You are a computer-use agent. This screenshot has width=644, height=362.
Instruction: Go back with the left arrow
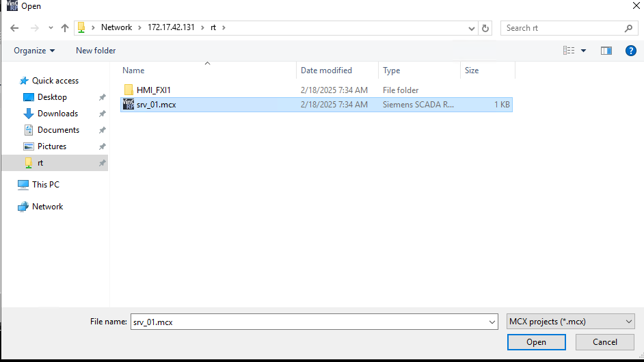[14, 28]
